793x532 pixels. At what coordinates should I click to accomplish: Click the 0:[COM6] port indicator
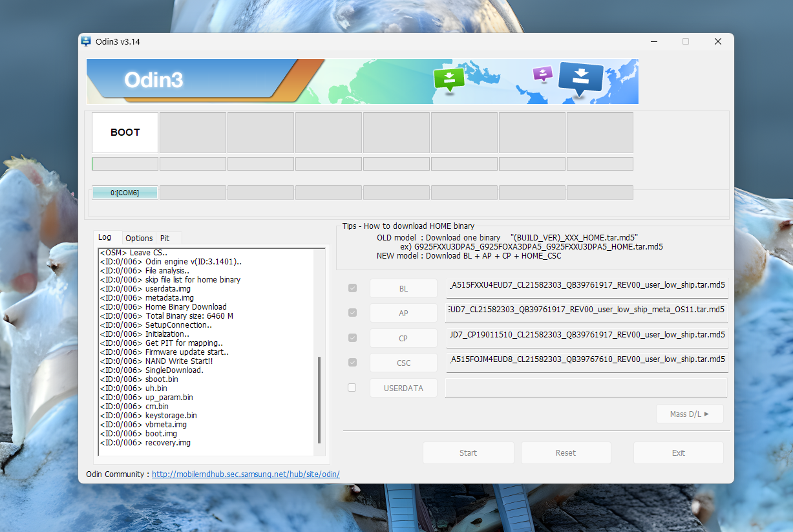(125, 193)
